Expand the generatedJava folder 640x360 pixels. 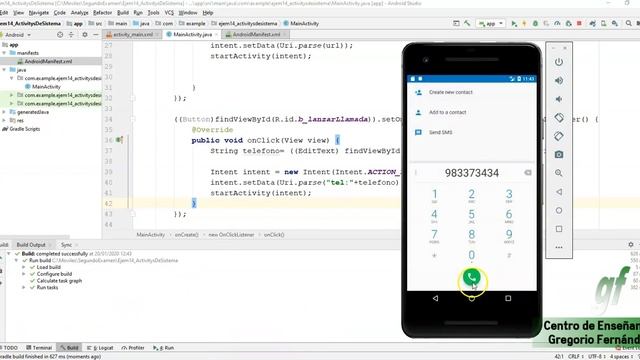(x=4, y=112)
